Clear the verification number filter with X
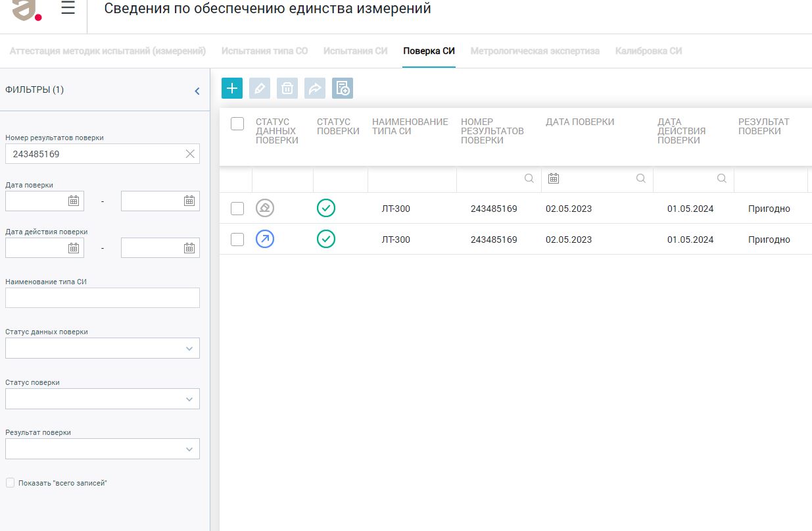The width and height of the screenshot is (812, 531). pos(190,154)
